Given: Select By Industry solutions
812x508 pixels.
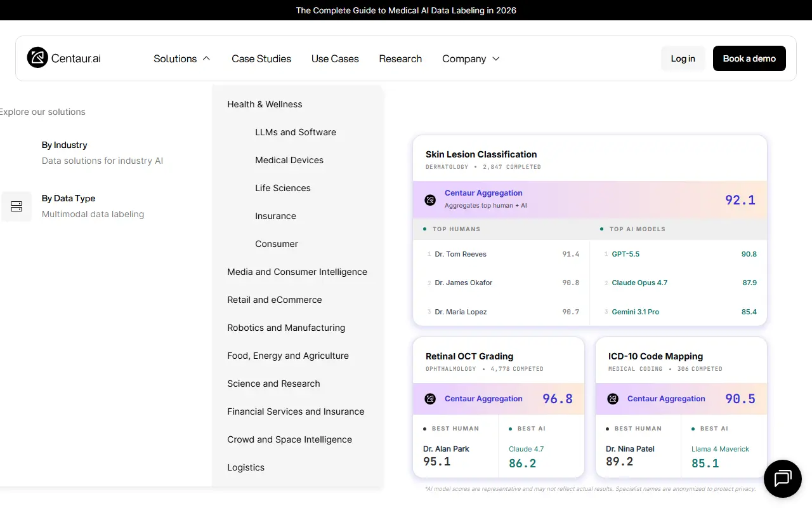Looking at the screenshot, I should pos(102,152).
